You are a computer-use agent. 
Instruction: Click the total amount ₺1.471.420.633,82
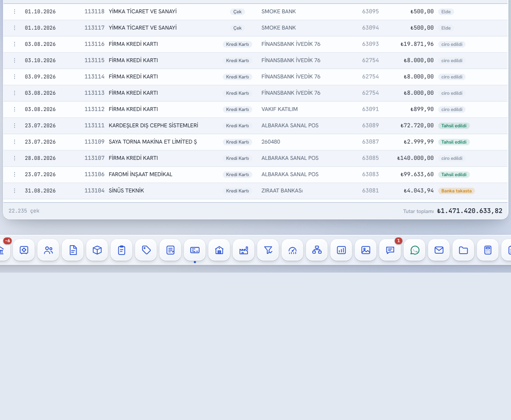[469, 211]
